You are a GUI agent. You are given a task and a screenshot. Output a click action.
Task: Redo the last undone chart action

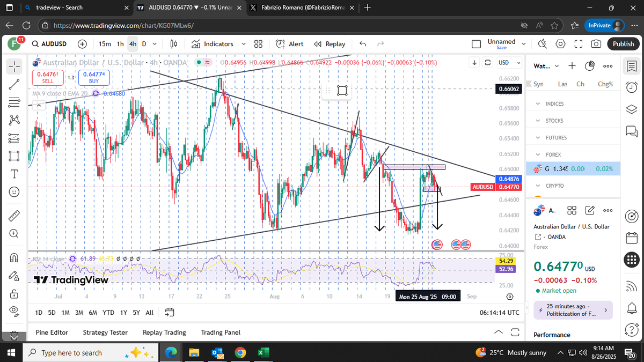(380, 44)
